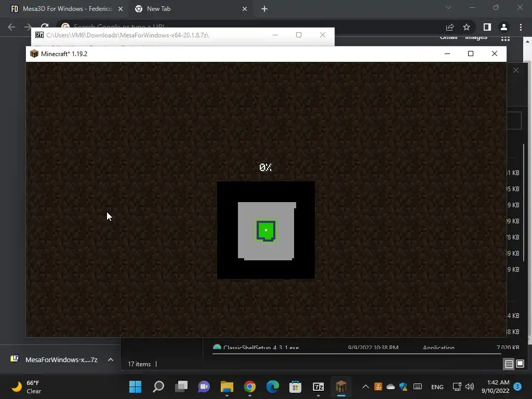Click the Java tray icon
The height and width of the screenshot is (399, 532).
pyautogui.click(x=378, y=387)
